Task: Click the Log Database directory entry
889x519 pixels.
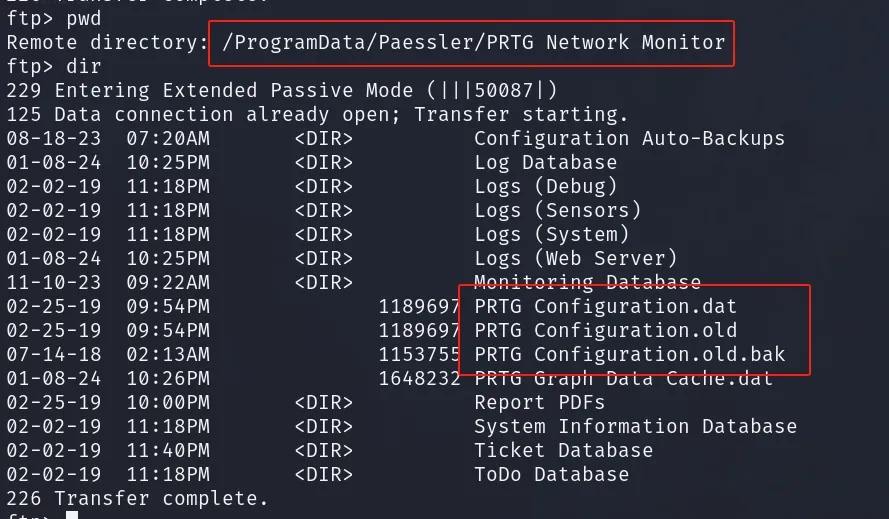Action: tap(545, 163)
